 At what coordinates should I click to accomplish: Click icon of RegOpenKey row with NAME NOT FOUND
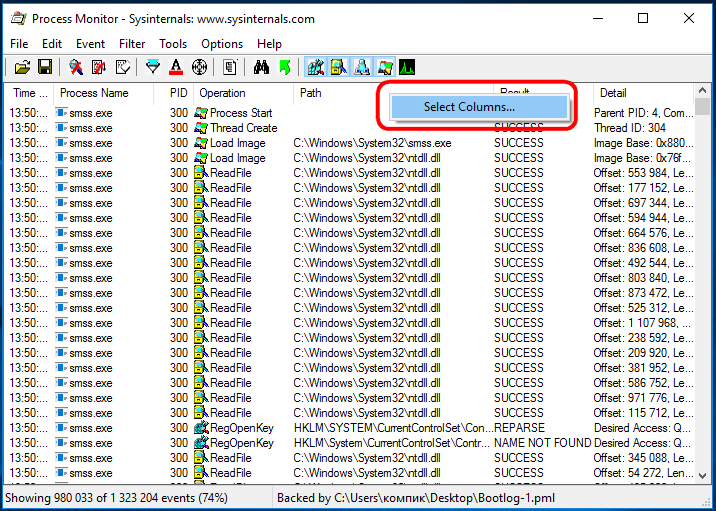(201, 443)
